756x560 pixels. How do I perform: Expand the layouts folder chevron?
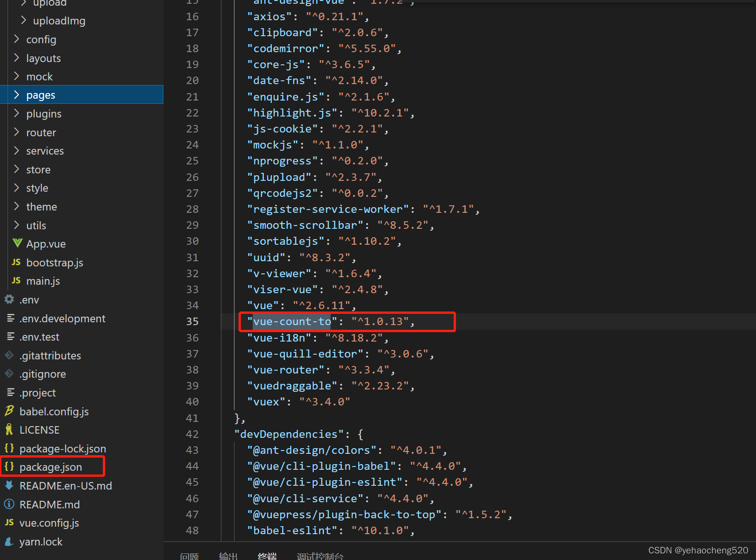click(17, 58)
